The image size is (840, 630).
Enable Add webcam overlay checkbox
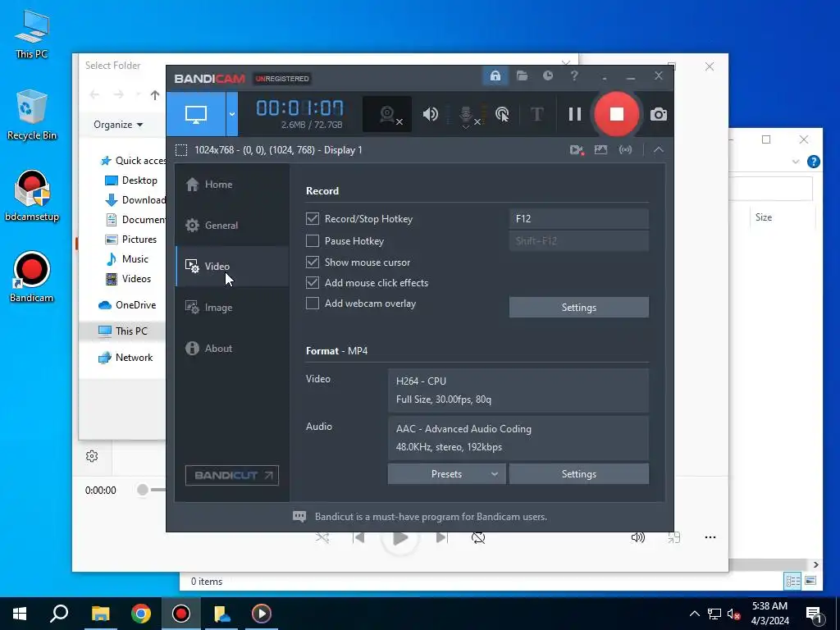tap(313, 304)
